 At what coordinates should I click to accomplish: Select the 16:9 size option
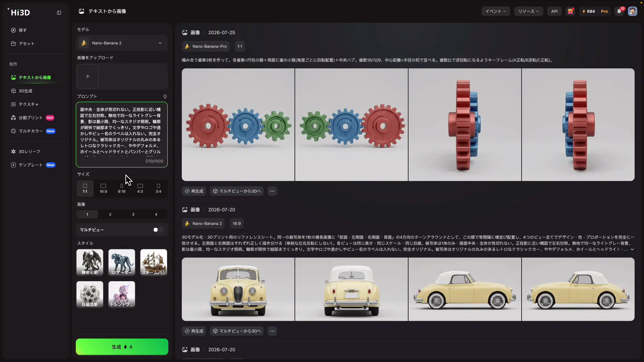coord(103,188)
